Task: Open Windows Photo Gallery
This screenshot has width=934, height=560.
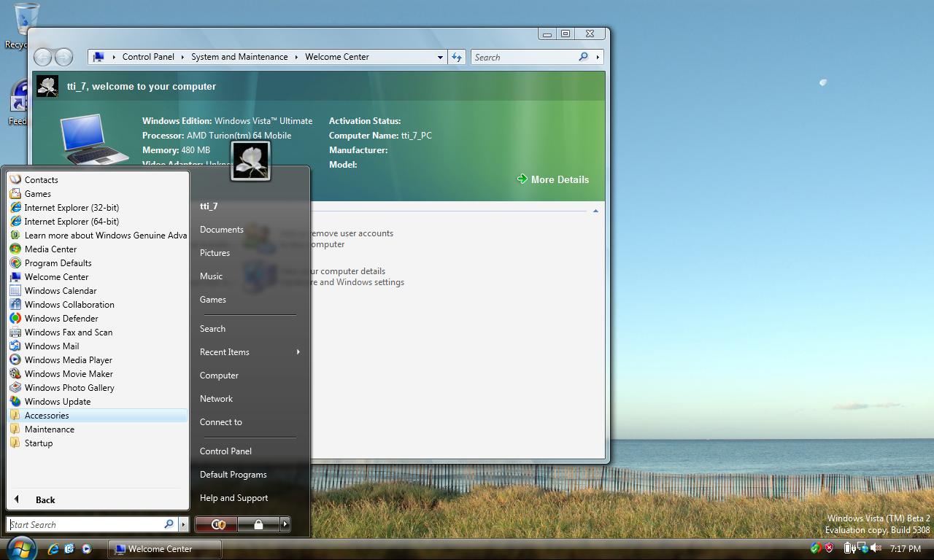Action: pos(98,388)
